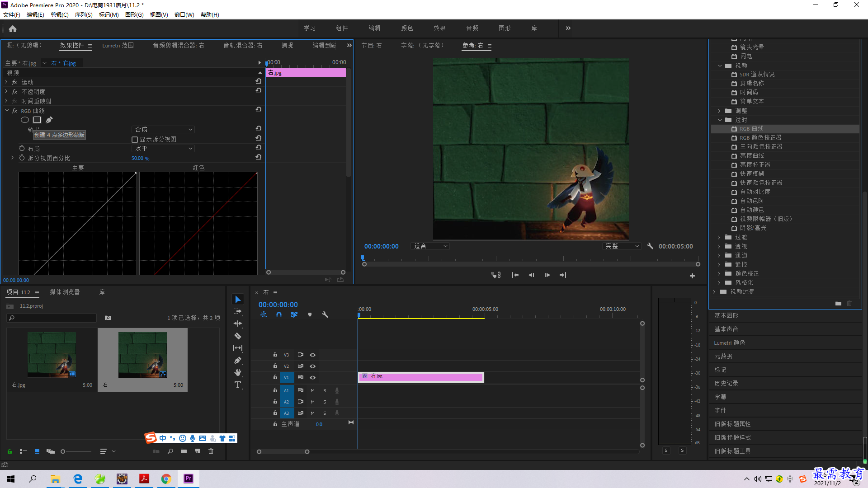Enable the show split view checkbox
The width and height of the screenshot is (868, 488).
[x=135, y=140]
